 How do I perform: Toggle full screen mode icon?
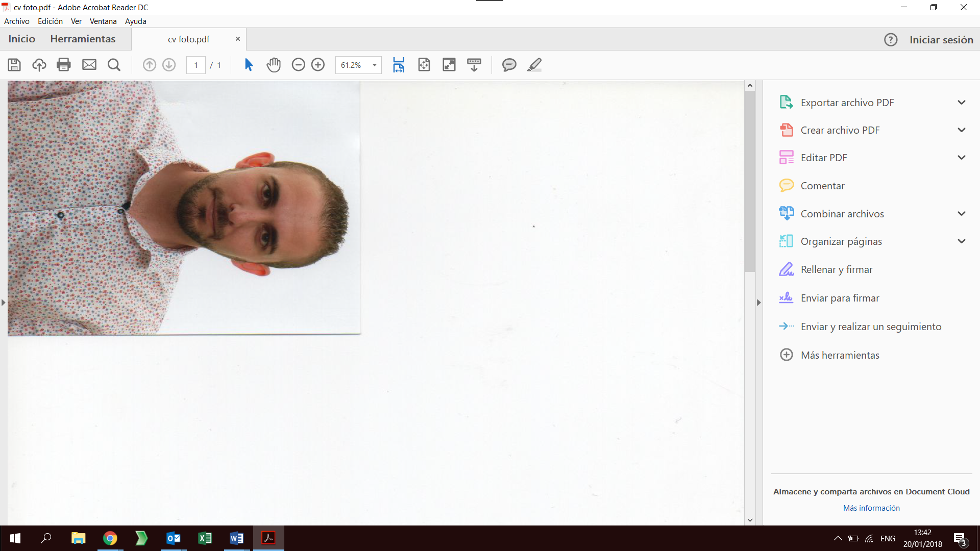[x=449, y=65]
